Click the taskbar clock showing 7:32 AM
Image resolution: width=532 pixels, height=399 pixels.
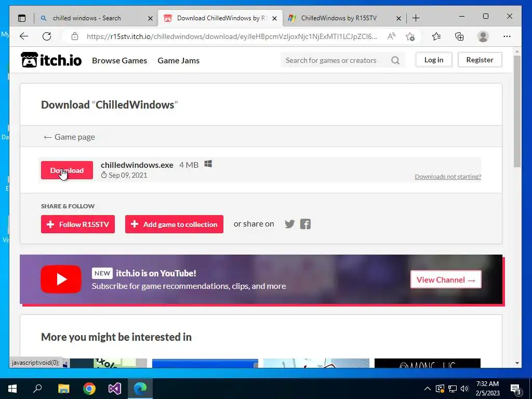click(x=487, y=389)
